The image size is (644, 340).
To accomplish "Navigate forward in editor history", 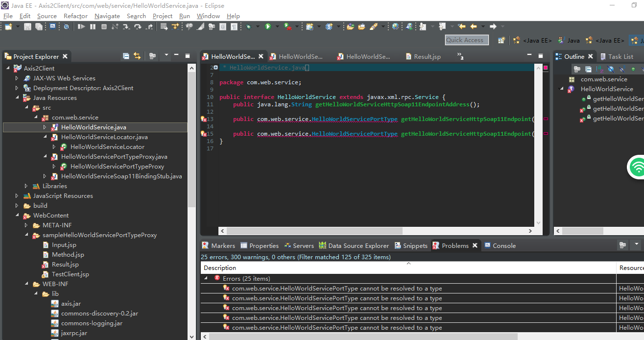I will [x=493, y=26].
